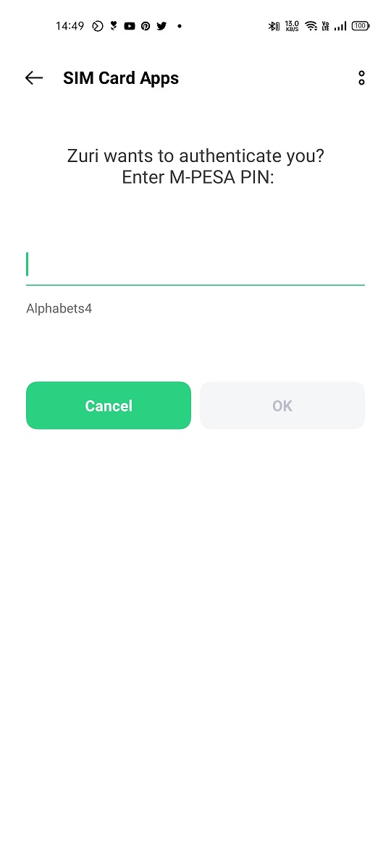
Task: Tap the Alphabets4 hint label
Action: click(x=59, y=309)
